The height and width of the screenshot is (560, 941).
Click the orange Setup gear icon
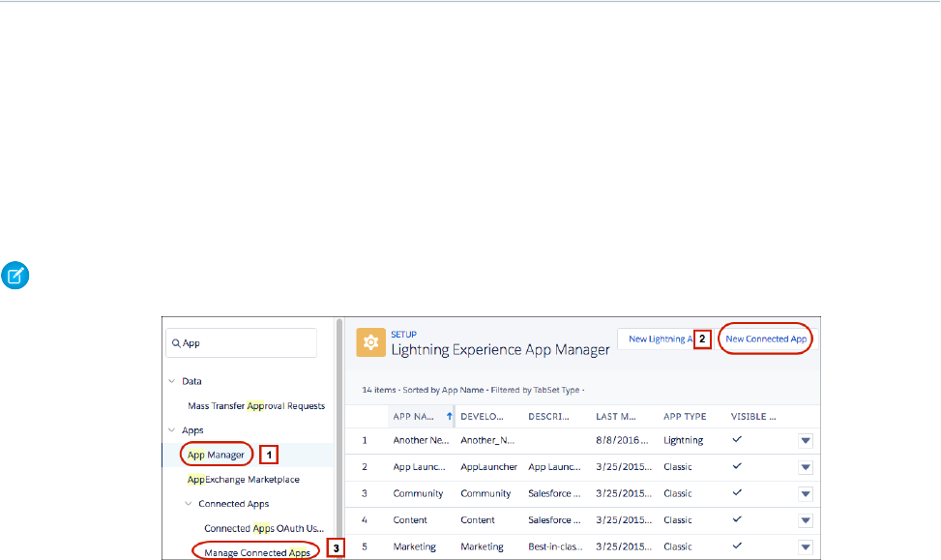(x=370, y=342)
